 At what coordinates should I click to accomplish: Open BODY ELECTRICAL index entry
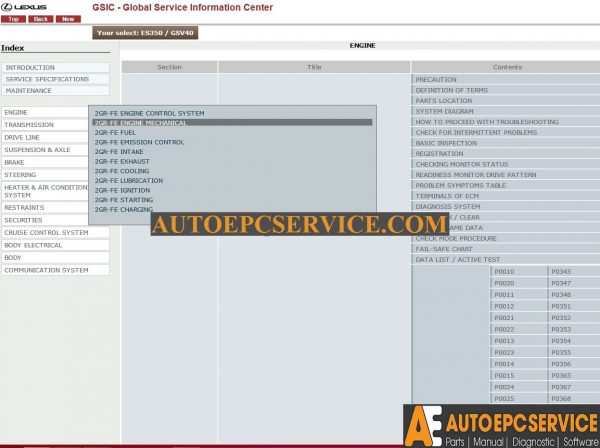coord(55,245)
